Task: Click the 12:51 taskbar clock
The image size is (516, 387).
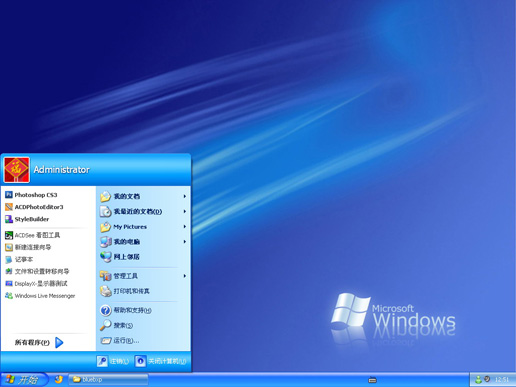Action: 502,380
